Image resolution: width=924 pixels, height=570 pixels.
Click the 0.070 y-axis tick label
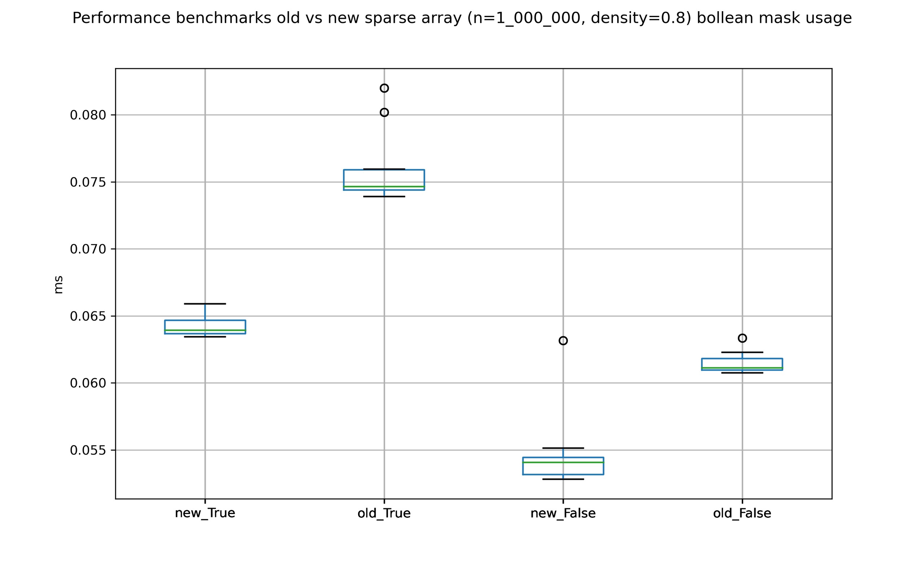click(x=88, y=249)
